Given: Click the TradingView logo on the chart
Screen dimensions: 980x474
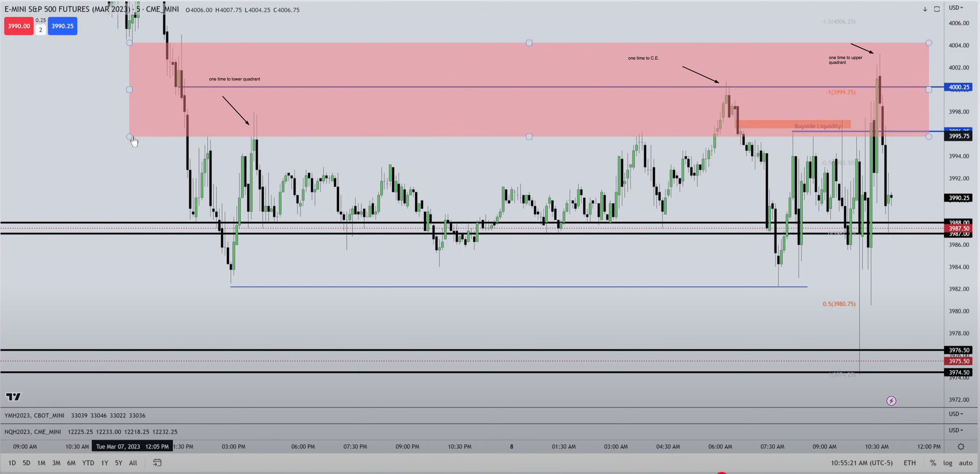Looking at the screenshot, I should coord(13,397).
